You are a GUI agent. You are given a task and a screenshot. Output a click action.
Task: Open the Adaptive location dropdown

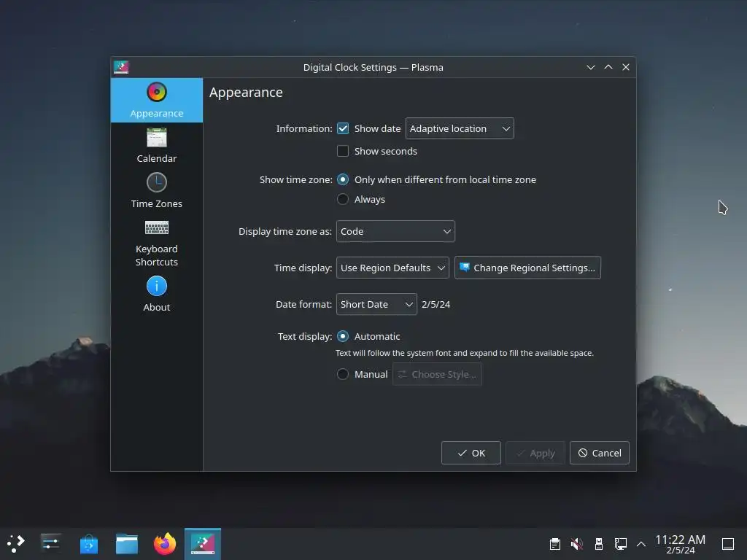click(460, 128)
